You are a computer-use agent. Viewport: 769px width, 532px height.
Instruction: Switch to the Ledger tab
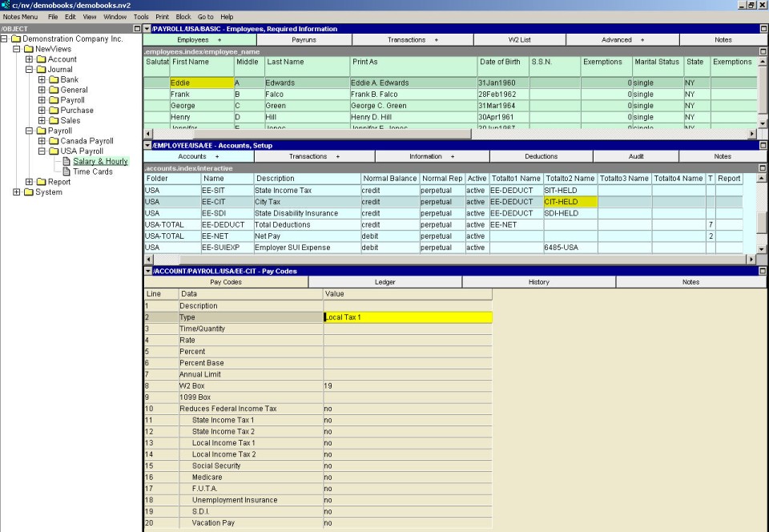(x=385, y=282)
